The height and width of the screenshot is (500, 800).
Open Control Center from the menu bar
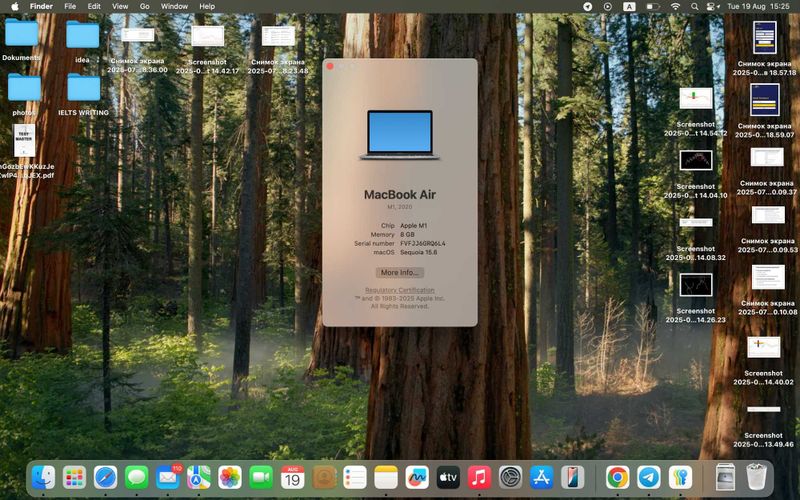pyautogui.click(x=712, y=7)
